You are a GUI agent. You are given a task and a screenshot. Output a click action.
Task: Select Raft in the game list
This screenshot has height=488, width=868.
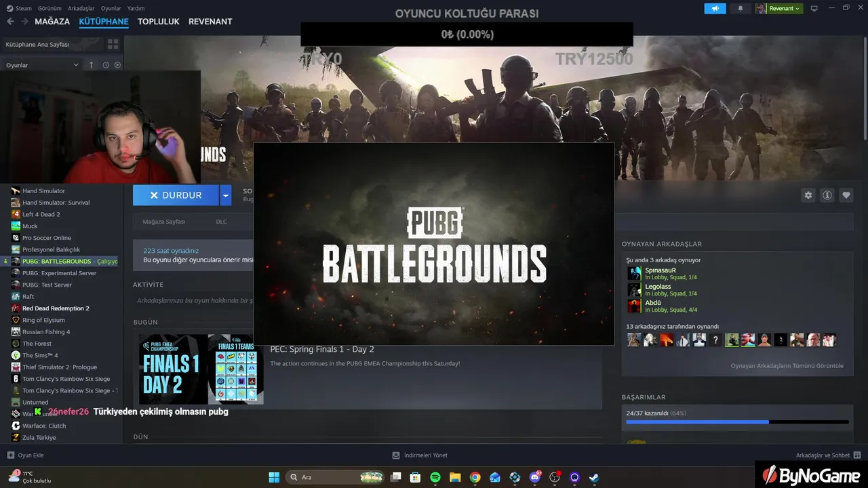point(28,297)
